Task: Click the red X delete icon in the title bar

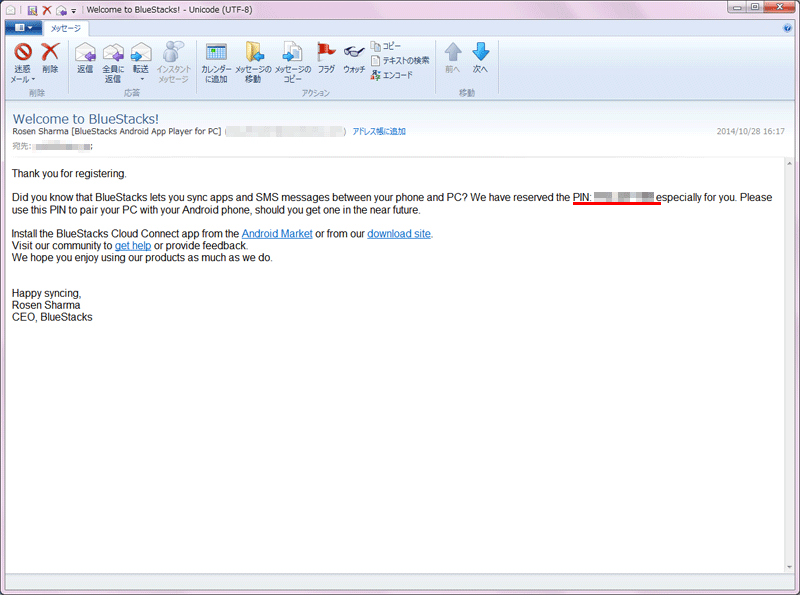Action: pos(46,10)
